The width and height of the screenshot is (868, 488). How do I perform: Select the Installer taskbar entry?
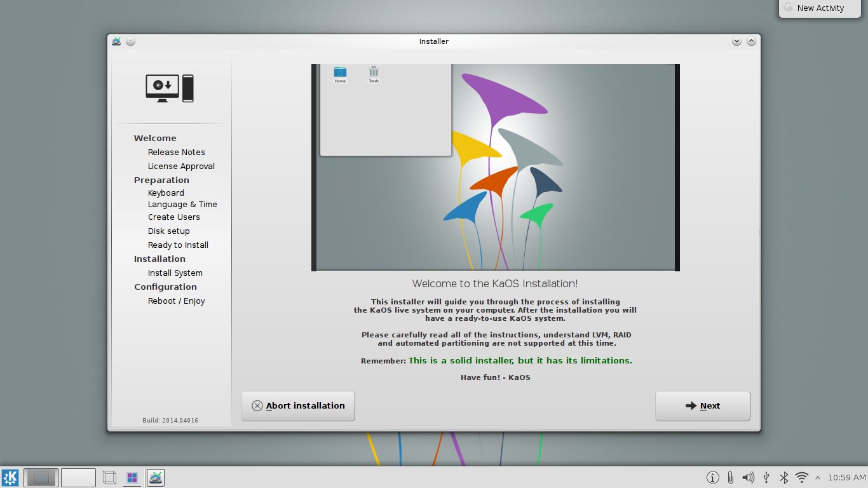(x=156, y=478)
